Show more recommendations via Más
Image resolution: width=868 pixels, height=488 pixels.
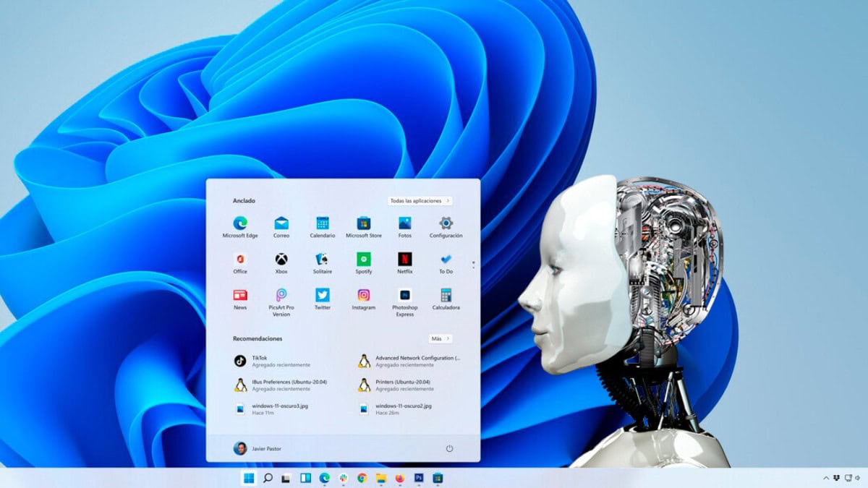click(x=439, y=338)
